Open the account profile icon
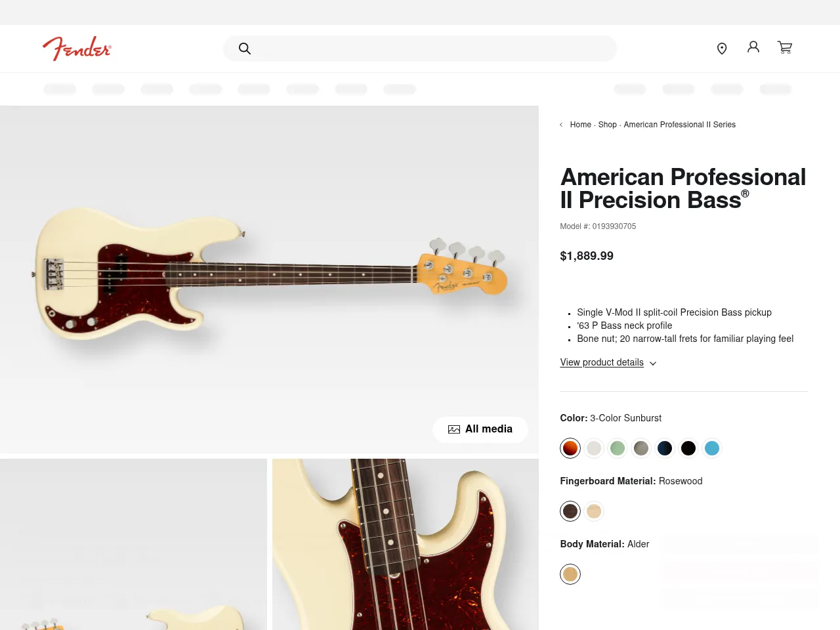Screen dimensions: 840x630 coord(753,47)
